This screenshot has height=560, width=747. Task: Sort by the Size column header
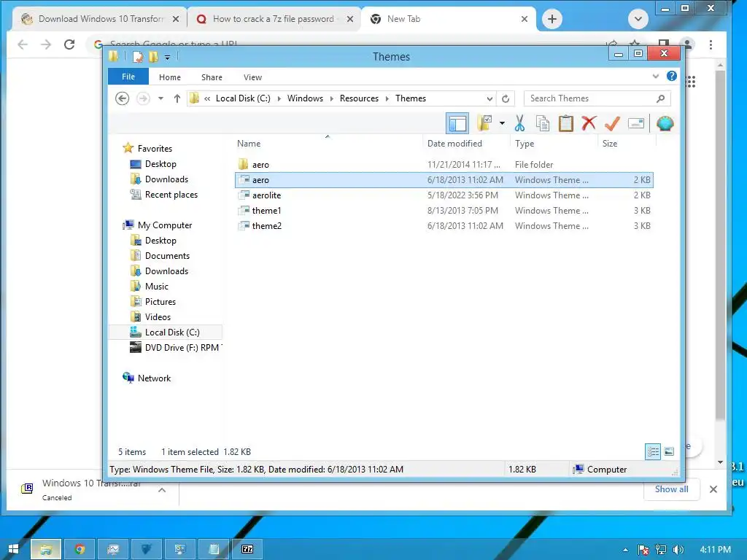[610, 144]
